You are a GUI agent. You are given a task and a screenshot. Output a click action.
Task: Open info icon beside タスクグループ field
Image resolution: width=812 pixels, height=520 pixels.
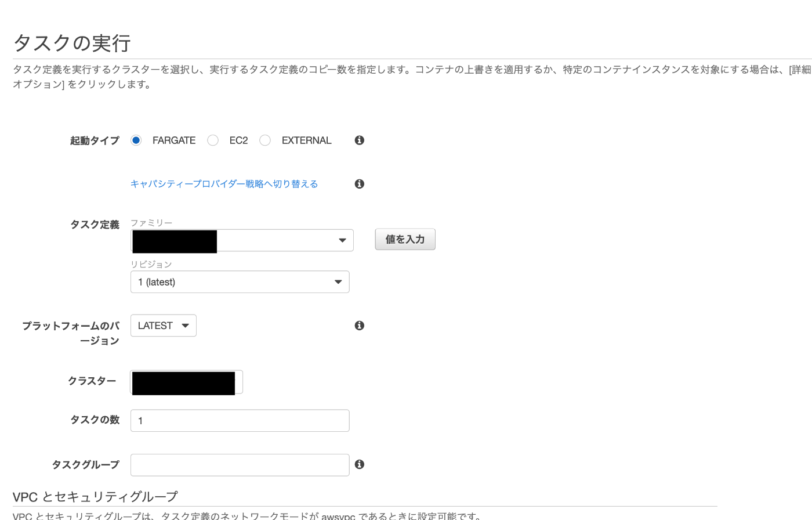(360, 464)
